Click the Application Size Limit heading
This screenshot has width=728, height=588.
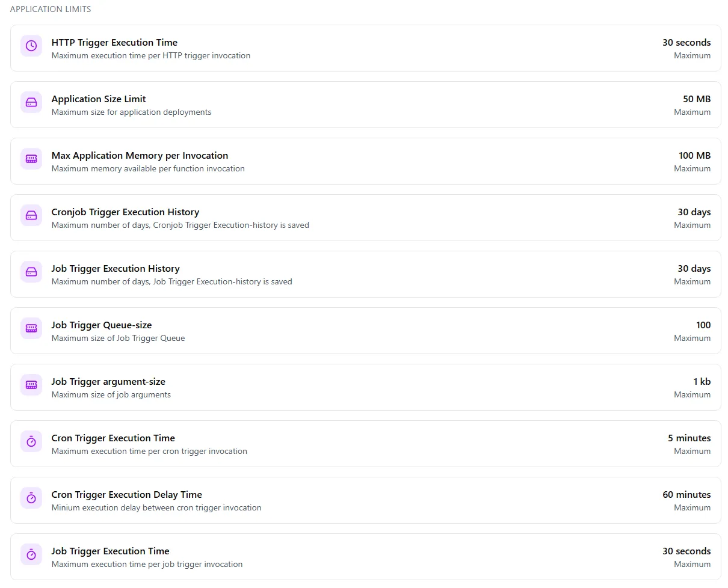(x=99, y=99)
